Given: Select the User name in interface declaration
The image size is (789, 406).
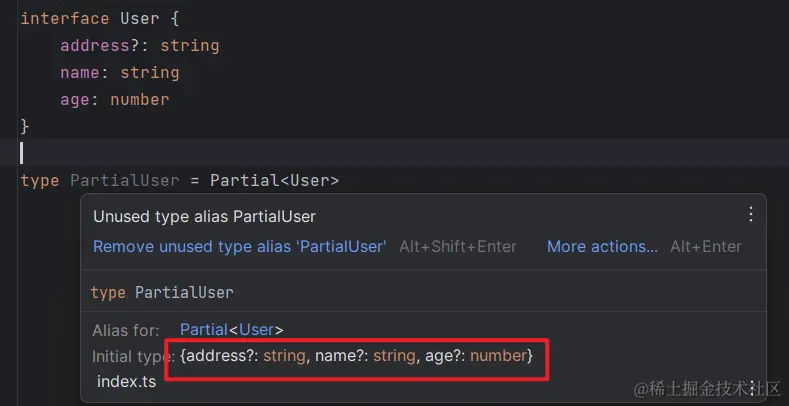Looking at the screenshot, I should coord(139,19).
